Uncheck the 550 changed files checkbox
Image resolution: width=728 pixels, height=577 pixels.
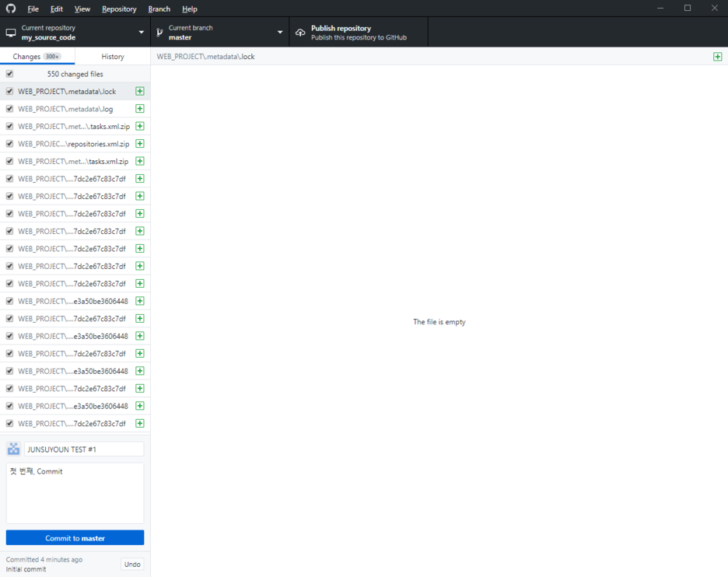tap(9, 73)
